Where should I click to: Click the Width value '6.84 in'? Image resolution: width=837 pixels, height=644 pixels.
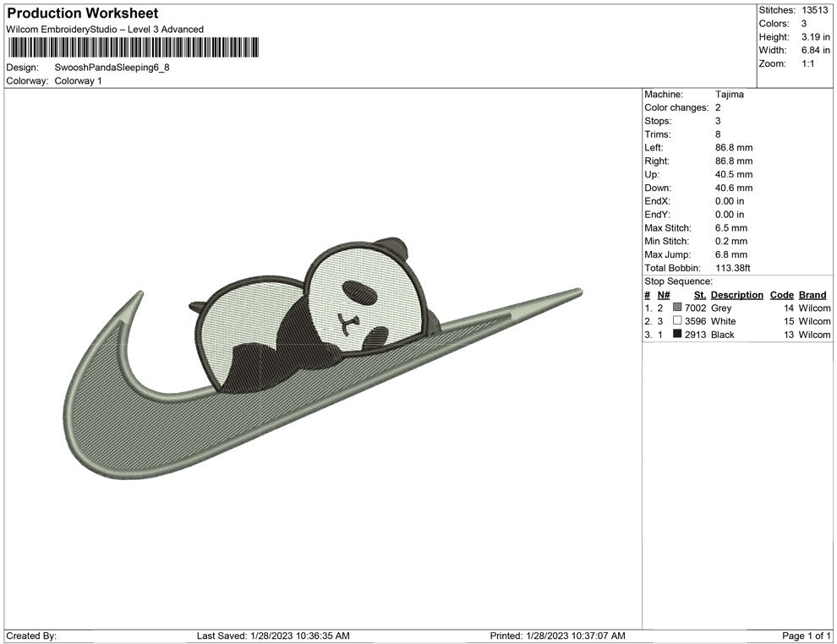[x=815, y=50]
